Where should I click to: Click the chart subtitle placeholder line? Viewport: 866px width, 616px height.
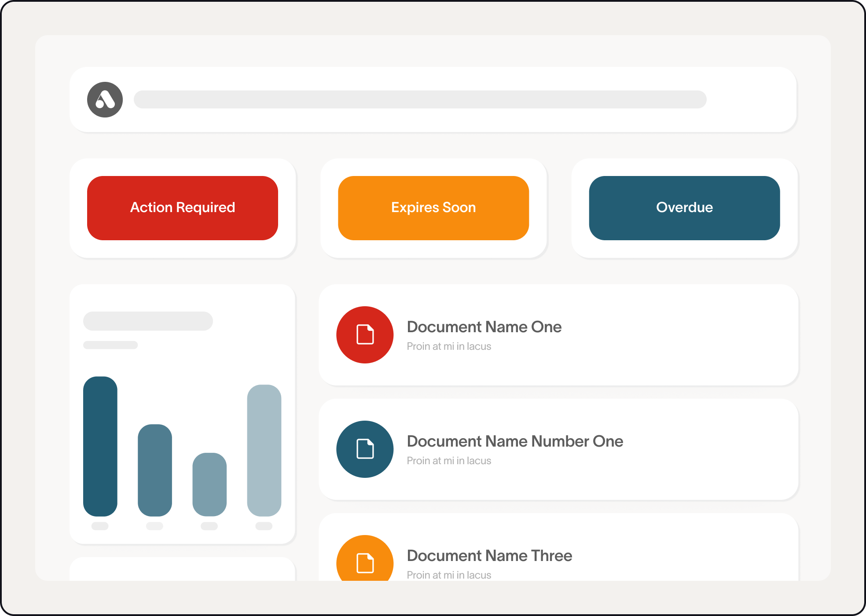coord(110,345)
